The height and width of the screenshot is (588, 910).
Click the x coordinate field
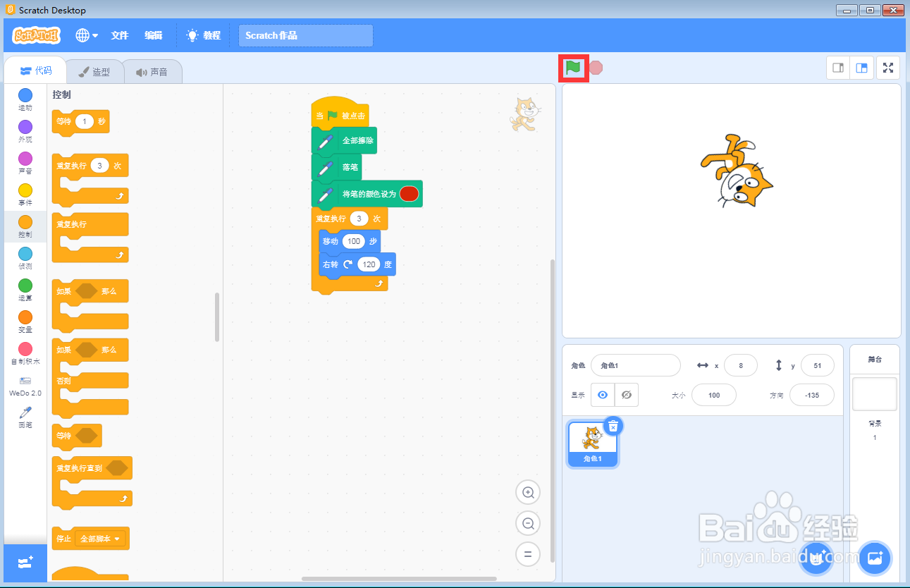pyautogui.click(x=740, y=366)
